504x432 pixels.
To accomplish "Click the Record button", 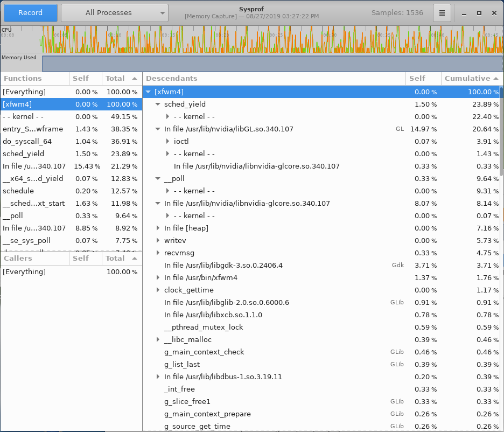I will coord(30,12).
